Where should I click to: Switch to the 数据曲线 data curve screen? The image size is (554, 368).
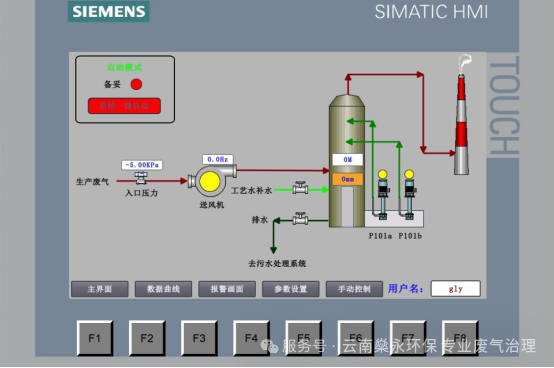163,289
